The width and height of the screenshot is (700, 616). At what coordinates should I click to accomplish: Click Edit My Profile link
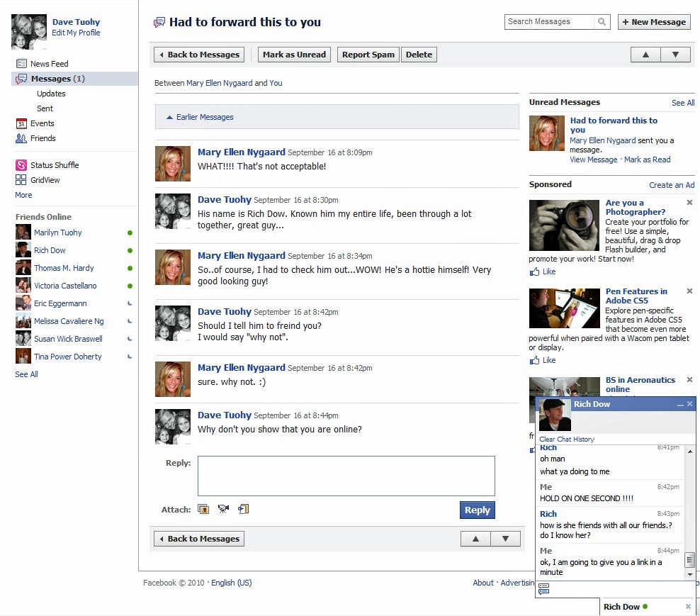[76, 33]
